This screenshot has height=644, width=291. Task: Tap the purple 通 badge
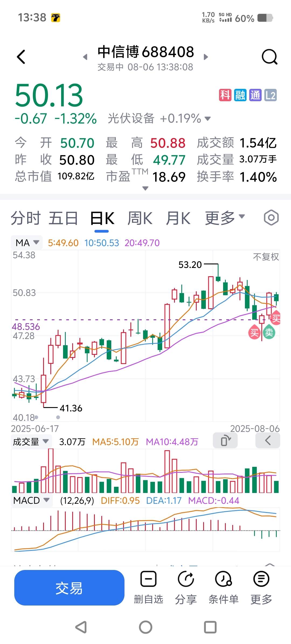click(x=255, y=95)
